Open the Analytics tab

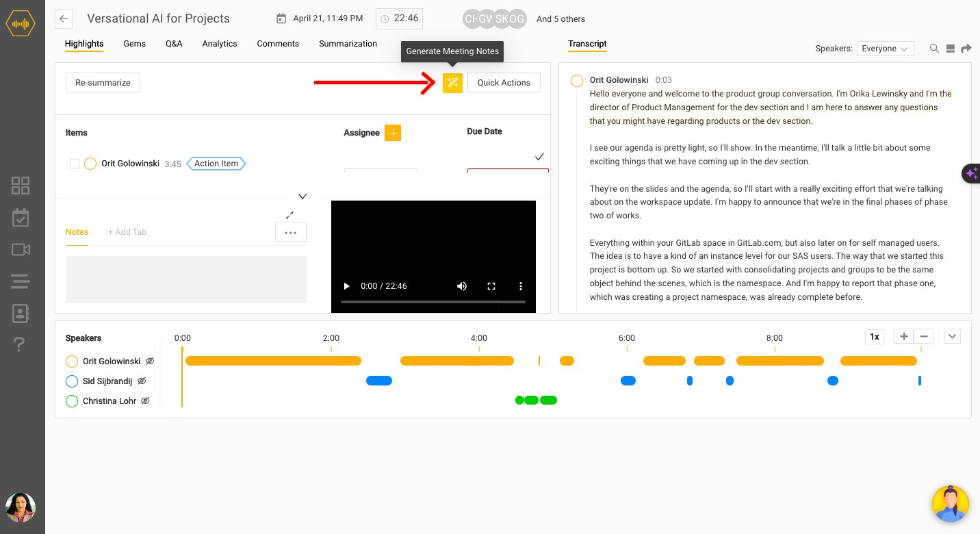[220, 44]
